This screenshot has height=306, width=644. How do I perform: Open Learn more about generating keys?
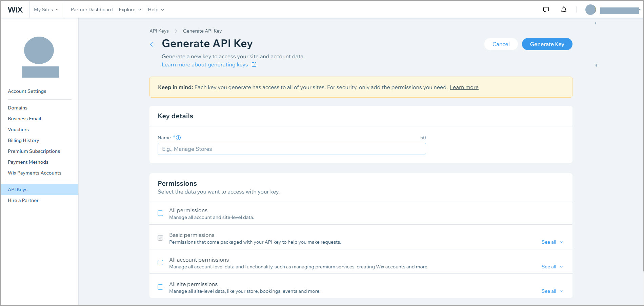point(205,64)
